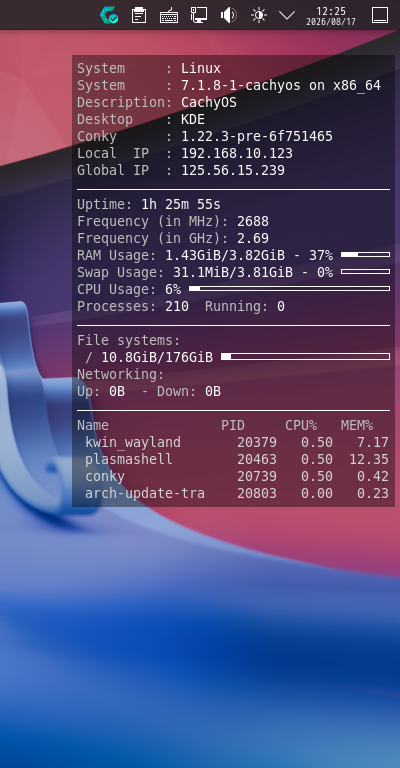Screen dimensions: 400x768
Task: Open the network connections tray icon
Action: pos(199,15)
